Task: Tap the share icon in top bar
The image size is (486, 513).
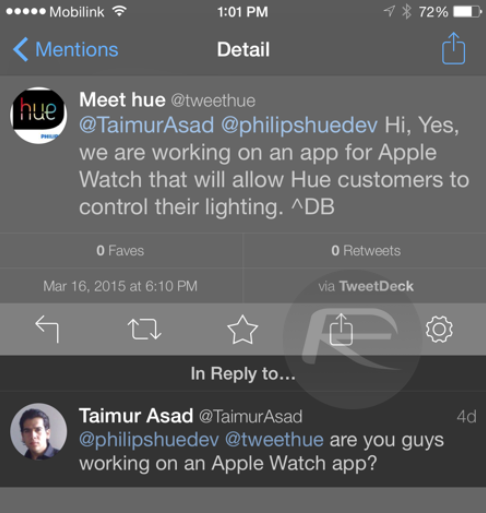Action: [453, 48]
